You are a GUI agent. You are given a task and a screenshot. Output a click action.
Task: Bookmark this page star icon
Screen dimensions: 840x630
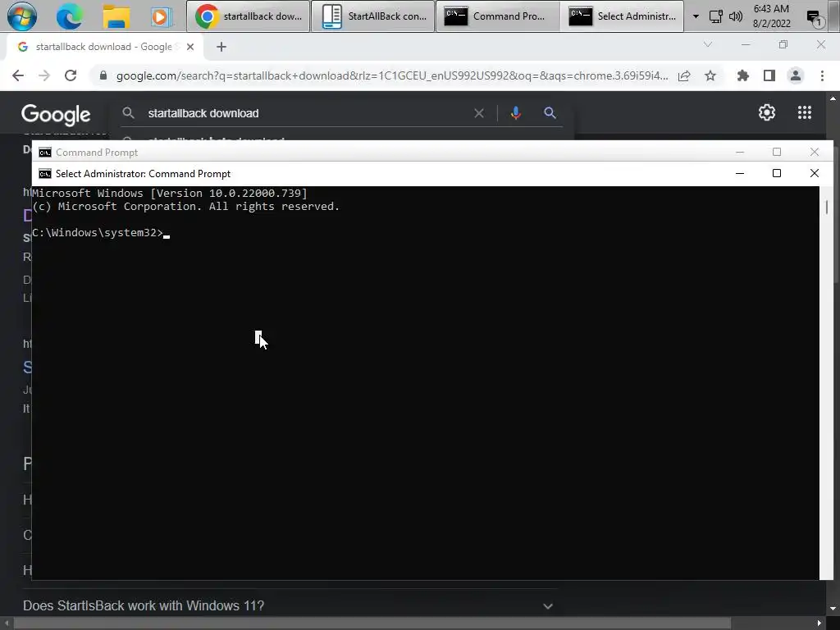tap(710, 75)
